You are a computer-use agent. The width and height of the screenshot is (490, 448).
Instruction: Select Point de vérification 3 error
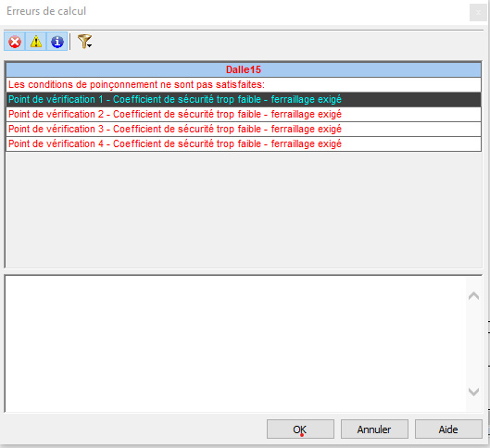pyautogui.click(x=244, y=129)
